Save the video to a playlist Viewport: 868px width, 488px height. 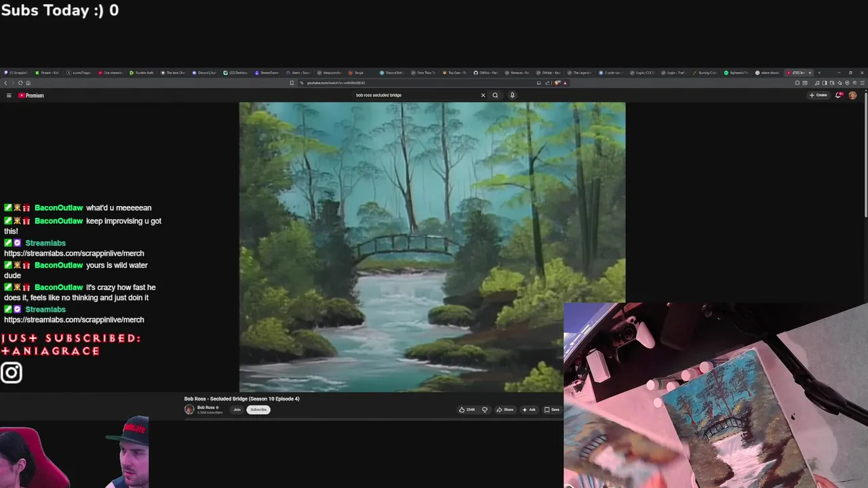point(552,409)
